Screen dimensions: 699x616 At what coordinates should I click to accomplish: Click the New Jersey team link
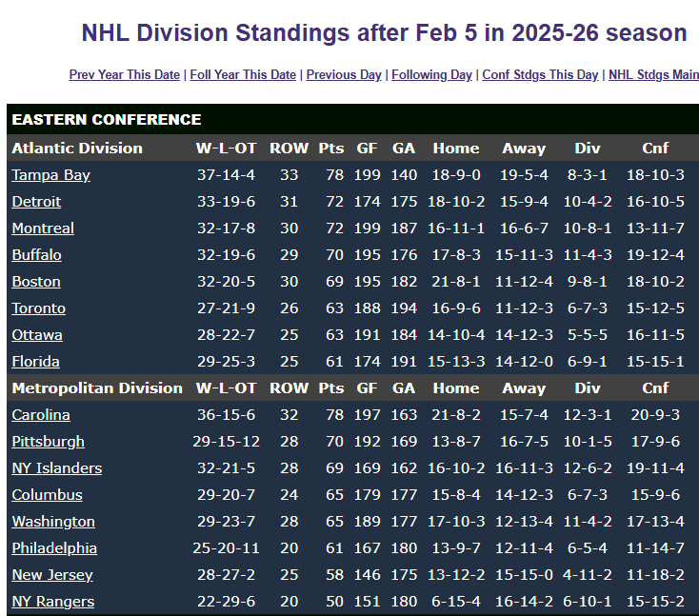52,575
